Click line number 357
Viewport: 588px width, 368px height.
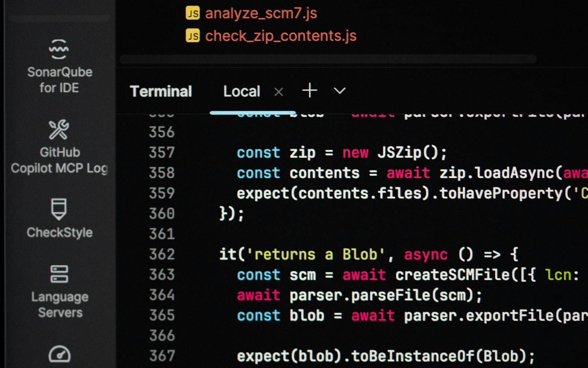click(162, 152)
